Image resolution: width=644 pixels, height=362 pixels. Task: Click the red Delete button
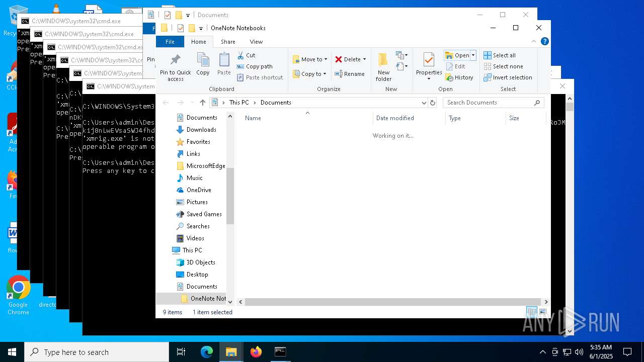(x=347, y=59)
